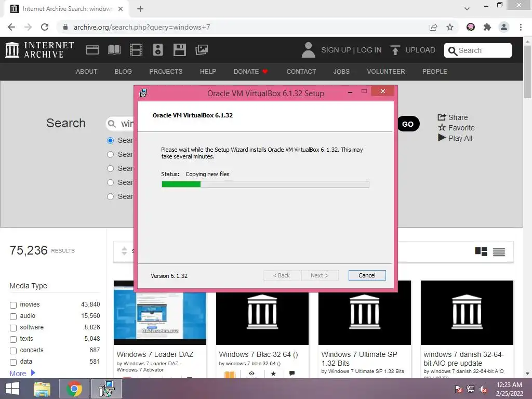
Task: Click the VirtualBox install progress bar
Action: click(x=265, y=184)
